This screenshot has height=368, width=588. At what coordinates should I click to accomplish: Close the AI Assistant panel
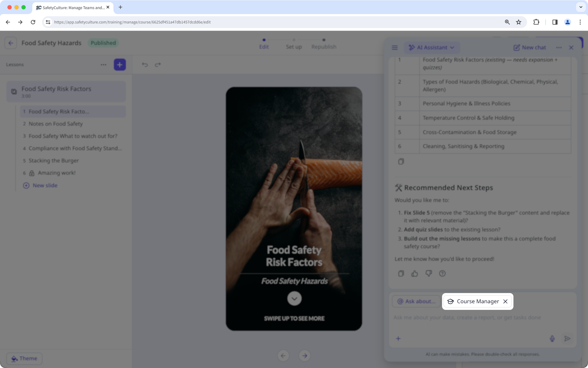pos(571,48)
